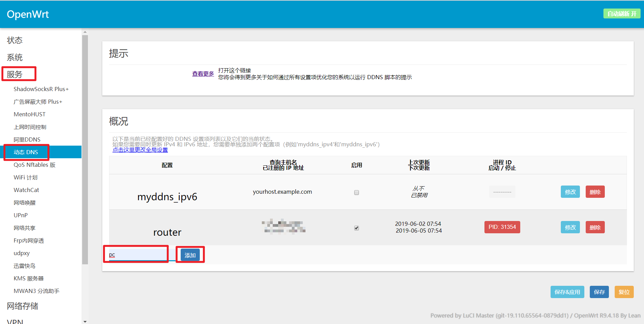Click the global settings link 点击这里更改全局设置

point(140,150)
